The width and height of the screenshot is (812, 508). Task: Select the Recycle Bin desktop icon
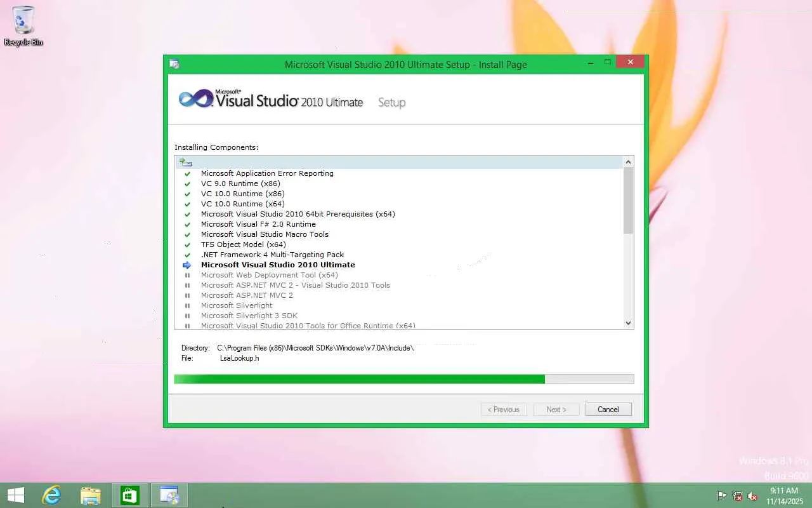[23, 26]
